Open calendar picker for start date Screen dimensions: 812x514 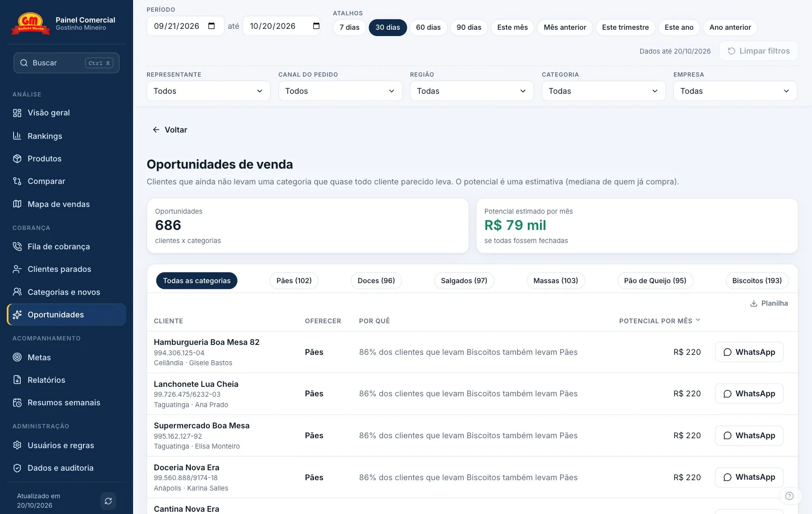tap(211, 26)
